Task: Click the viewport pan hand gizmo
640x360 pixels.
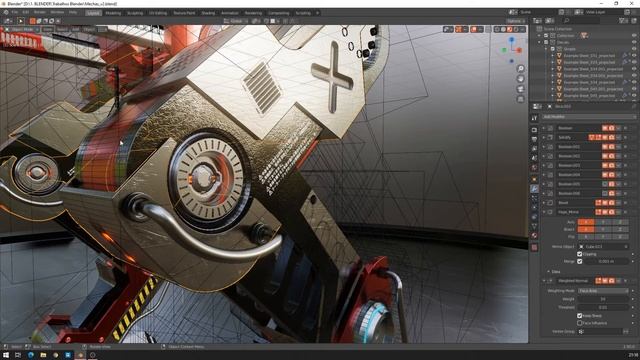Action: point(520,78)
